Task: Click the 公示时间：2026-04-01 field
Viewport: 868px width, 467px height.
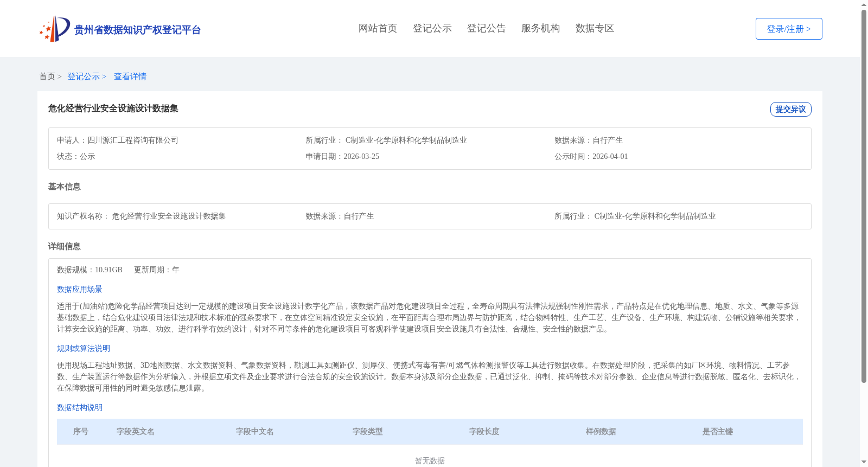Action: pos(591,156)
